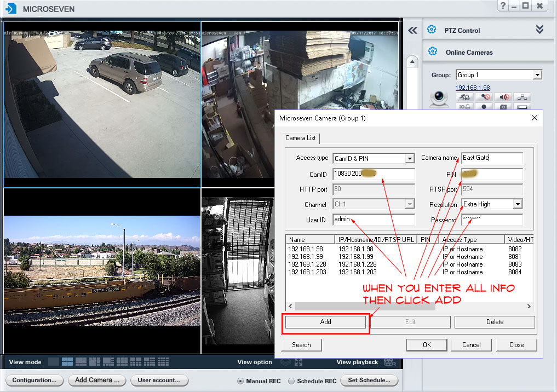Click the webcam icon in Online Cameras

pos(439,99)
